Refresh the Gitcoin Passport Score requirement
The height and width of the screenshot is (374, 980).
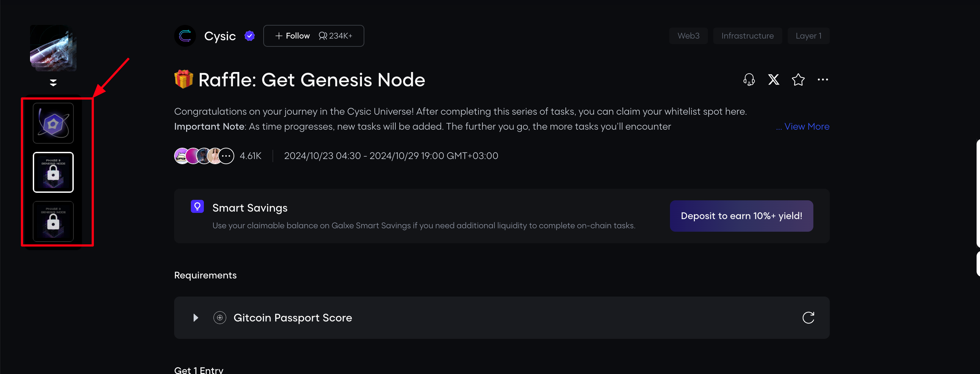(x=808, y=317)
